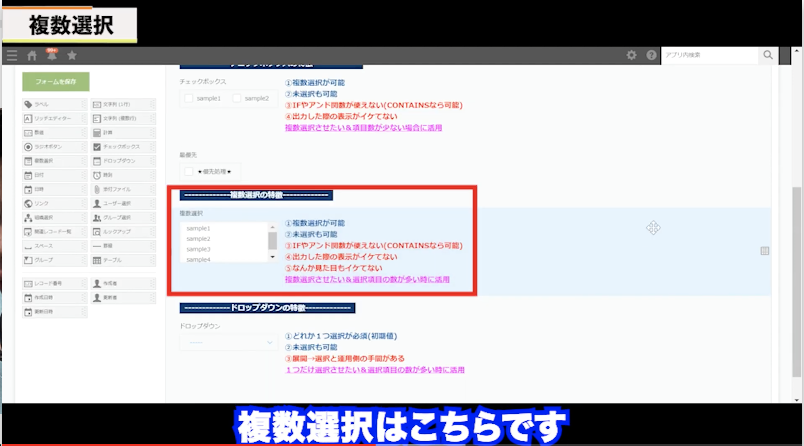Check the sample1 checkbox

pos(190,98)
